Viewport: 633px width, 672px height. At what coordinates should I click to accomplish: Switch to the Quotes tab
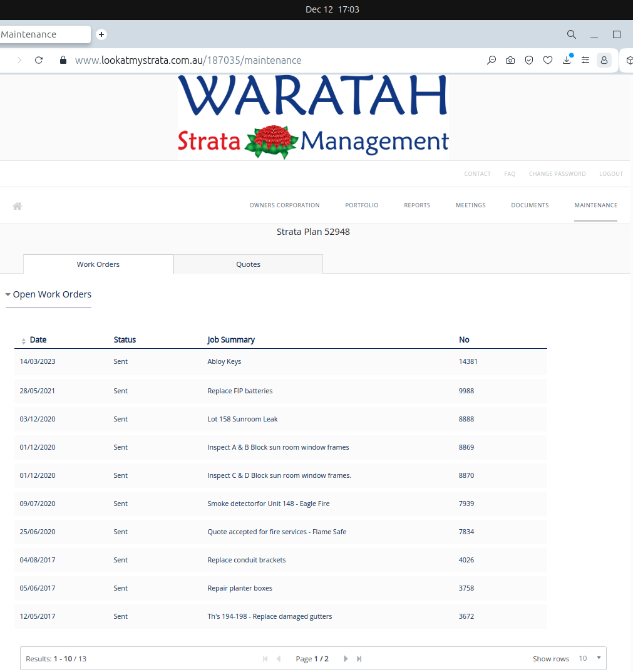[248, 264]
